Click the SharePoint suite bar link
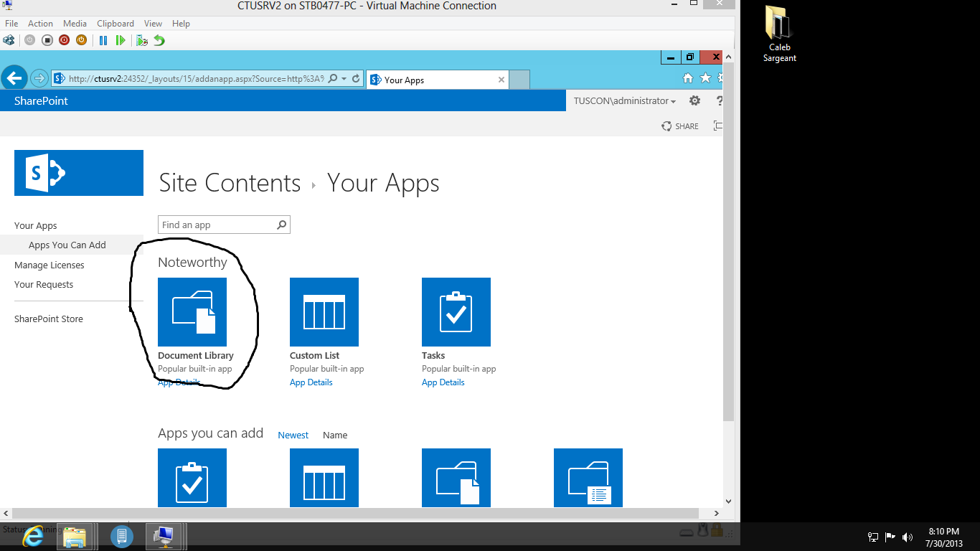Screen dimensions: 980x551 (41, 101)
